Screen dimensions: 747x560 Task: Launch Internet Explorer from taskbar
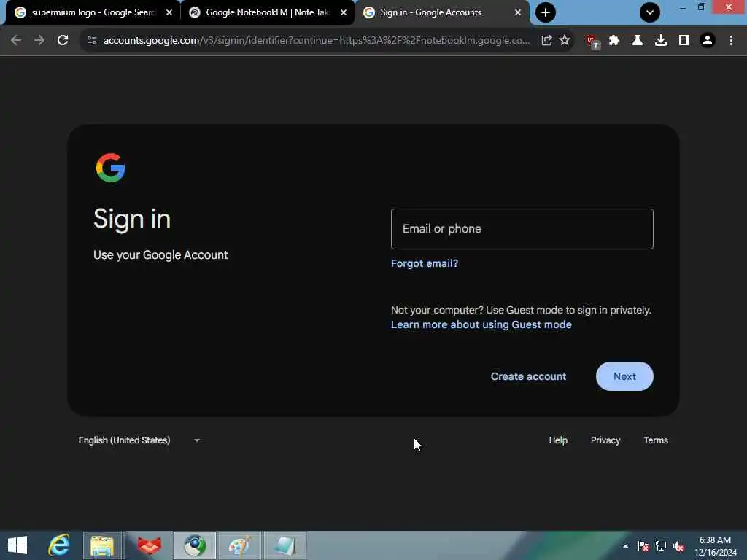(x=59, y=545)
